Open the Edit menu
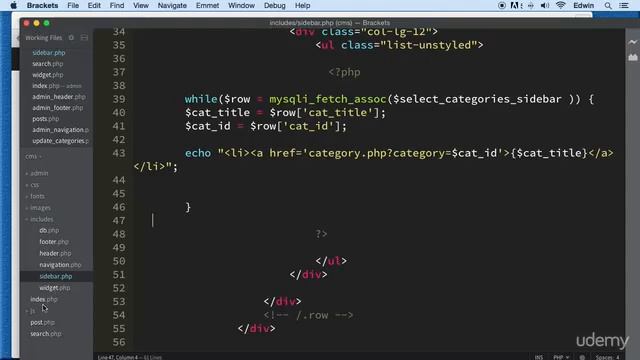 pyautogui.click(x=94, y=6)
